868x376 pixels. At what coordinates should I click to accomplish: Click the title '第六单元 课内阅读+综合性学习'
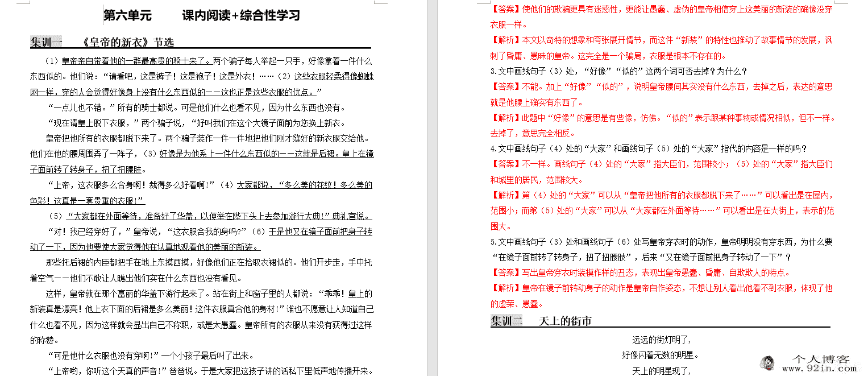[201, 15]
